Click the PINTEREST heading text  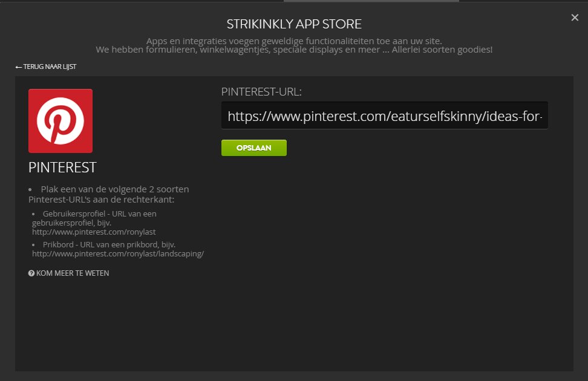click(x=63, y=168)
